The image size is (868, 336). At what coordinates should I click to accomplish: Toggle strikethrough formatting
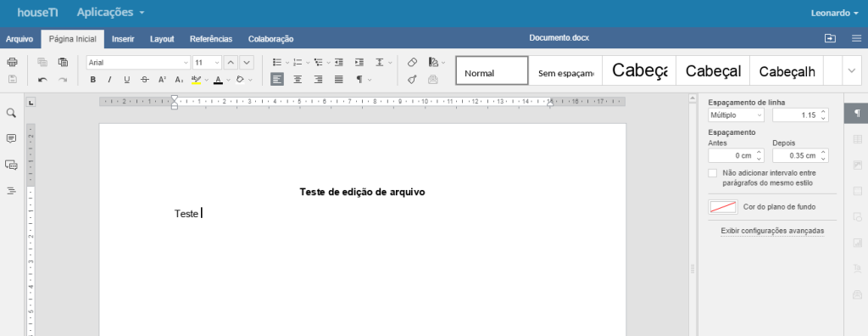tap(144, 79)
